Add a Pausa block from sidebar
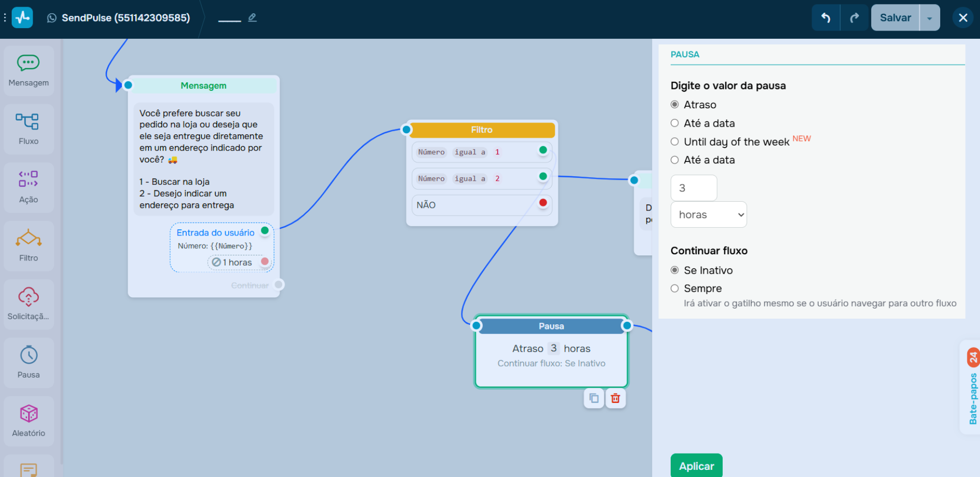The height and width of the screenshot is (477, 980). [29, 363]
